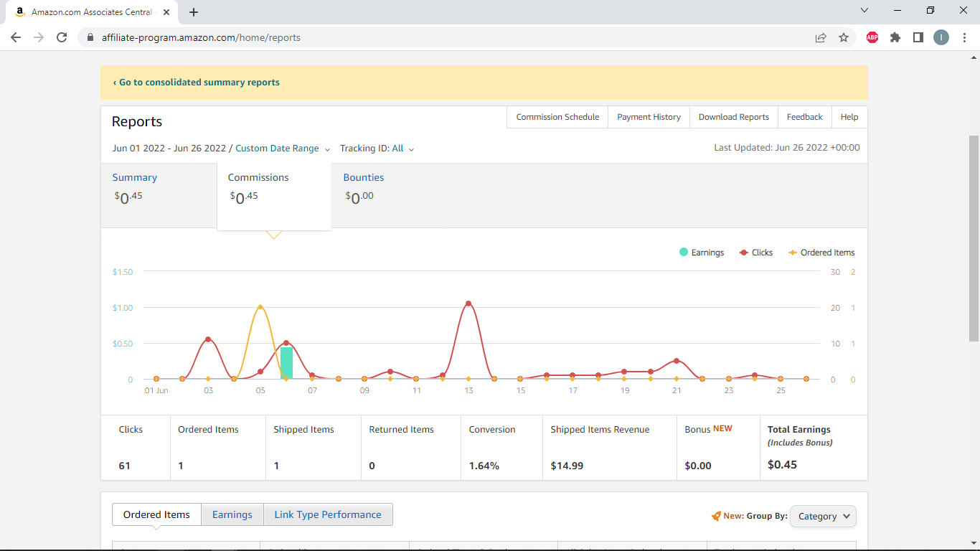This screenshot has height=551, width=980.
Task: Click the Bonus value $0.00
Action: [698, 466]
